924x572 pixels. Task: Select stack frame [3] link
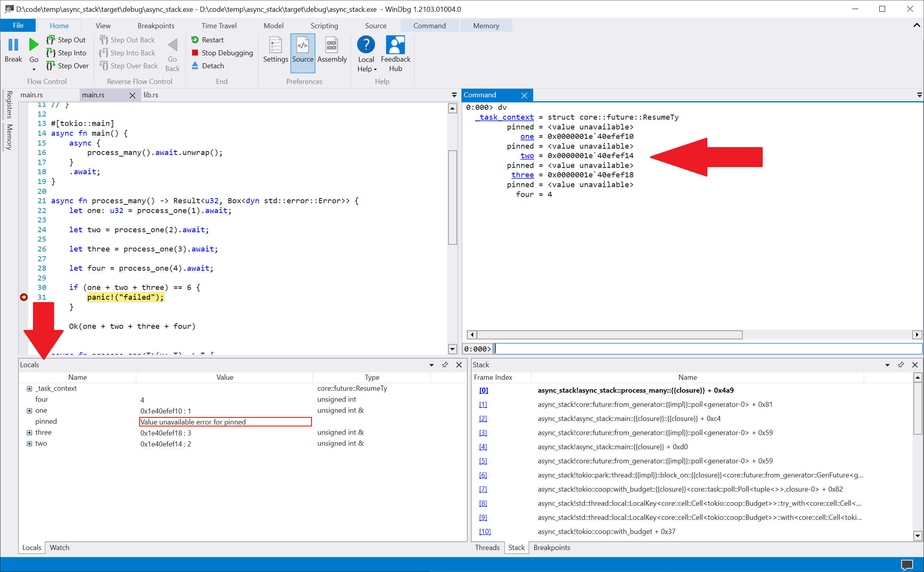(x=483, y=433)
